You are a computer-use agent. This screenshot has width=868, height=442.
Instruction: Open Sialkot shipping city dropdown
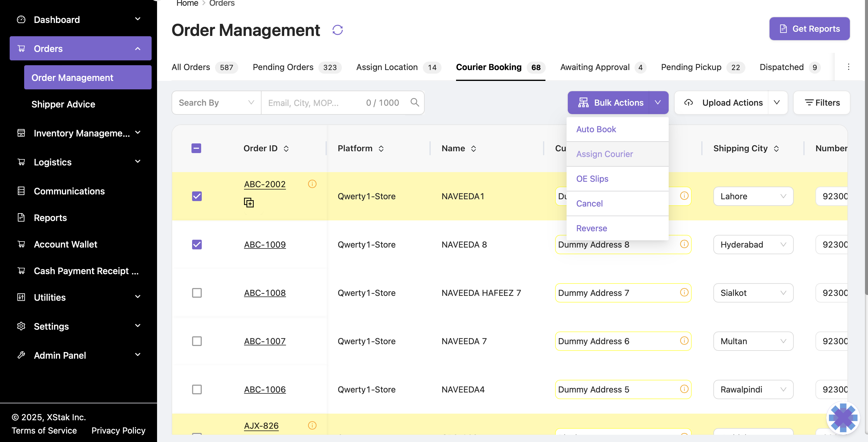(753, 293)
